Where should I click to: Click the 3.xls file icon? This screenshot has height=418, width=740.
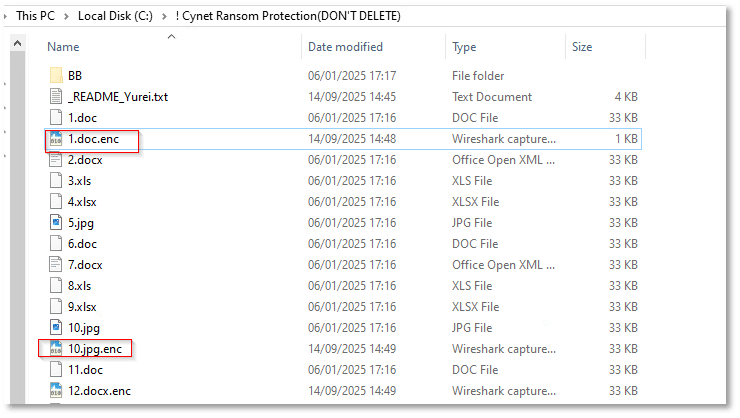[56, 181]
